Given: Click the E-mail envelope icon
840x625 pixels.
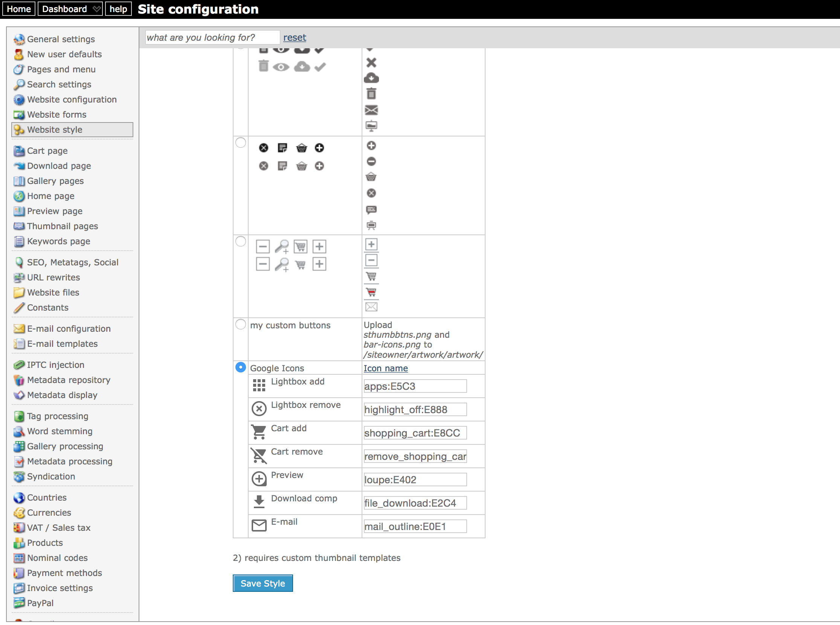Looking at the screenshot, I should (259, 525).
